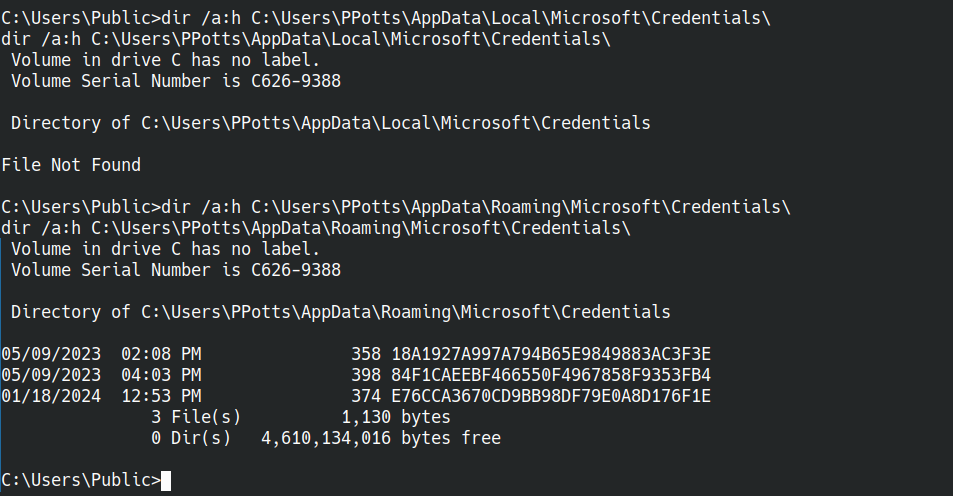Click credential file E76CCA3670CD9BB98DF79E0A8D176F1E
Image resolution: width=953 pixels, height=496 pixels.
[551, 396]
